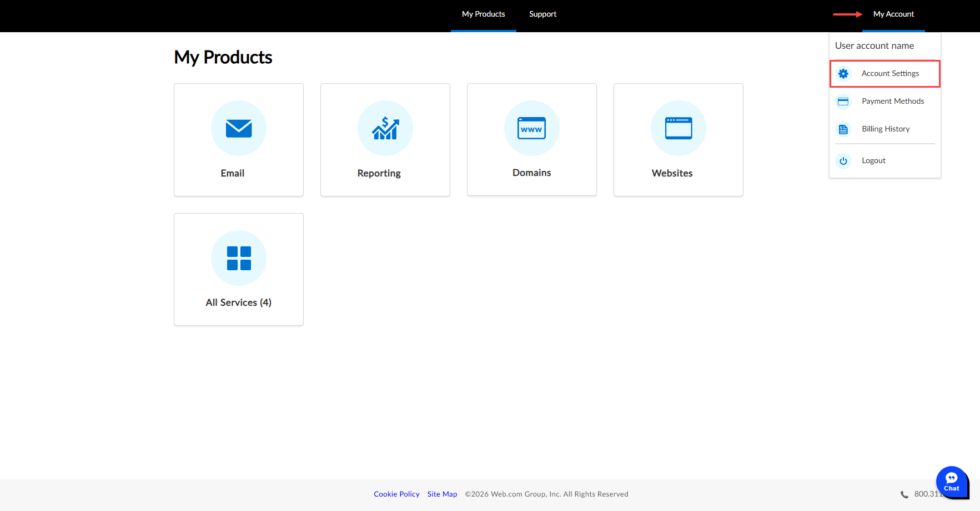Toggle the My Account dropdown menu
Screen dimensions: 980x511
(x=893, y=14)
